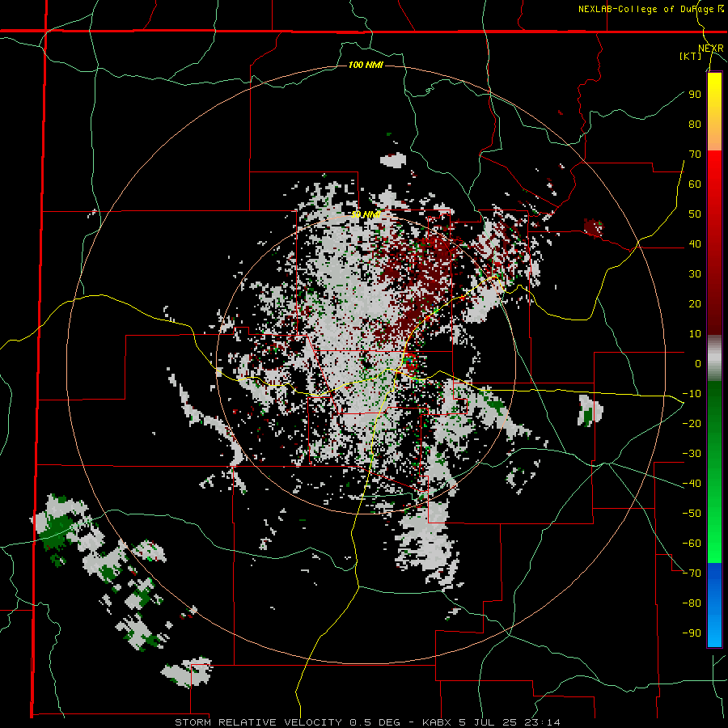Click the 10 value on velocity scale
Screen dimensions: 728x728
click(x=695, y=334)
